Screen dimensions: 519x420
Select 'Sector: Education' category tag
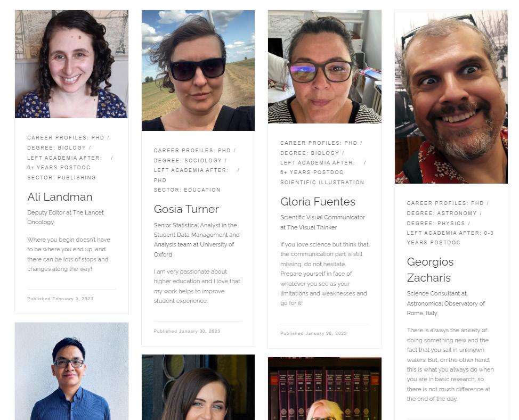tap(187, 190)
